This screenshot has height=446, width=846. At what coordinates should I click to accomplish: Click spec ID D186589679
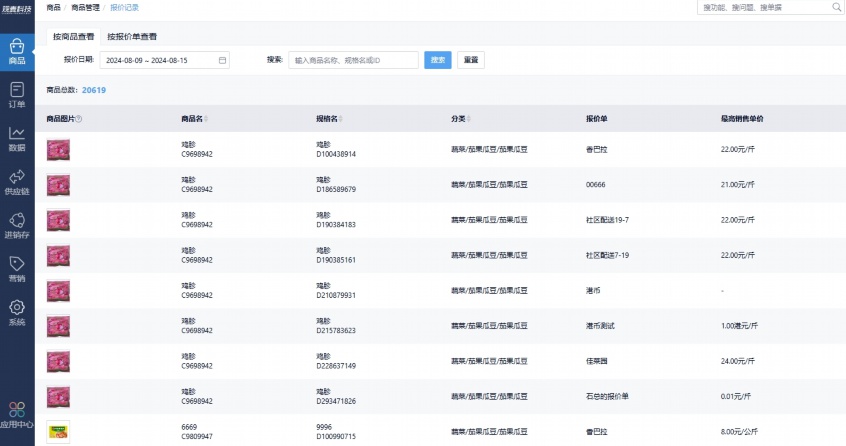(336, 189)
